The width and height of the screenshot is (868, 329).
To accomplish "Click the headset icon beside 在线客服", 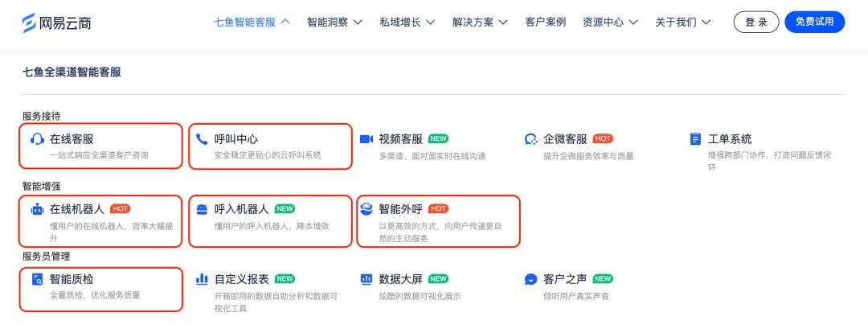I will pyautogui.click(x=37, y=139).
